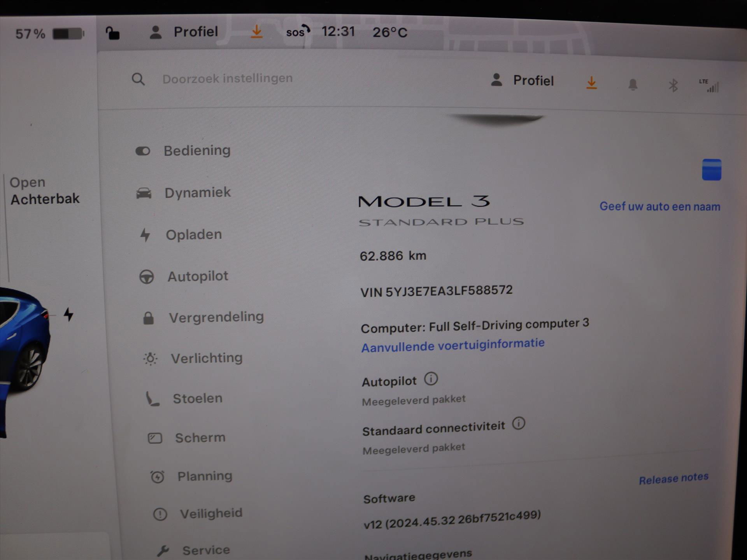The image size is (747, 560).
Task: Open the top bar Profiel icon
Action: click(156, 32)
